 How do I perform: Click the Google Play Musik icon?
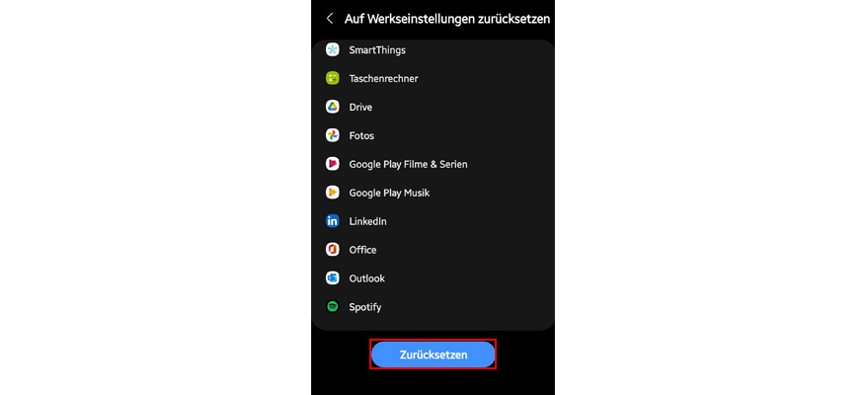tap(332, 193)
